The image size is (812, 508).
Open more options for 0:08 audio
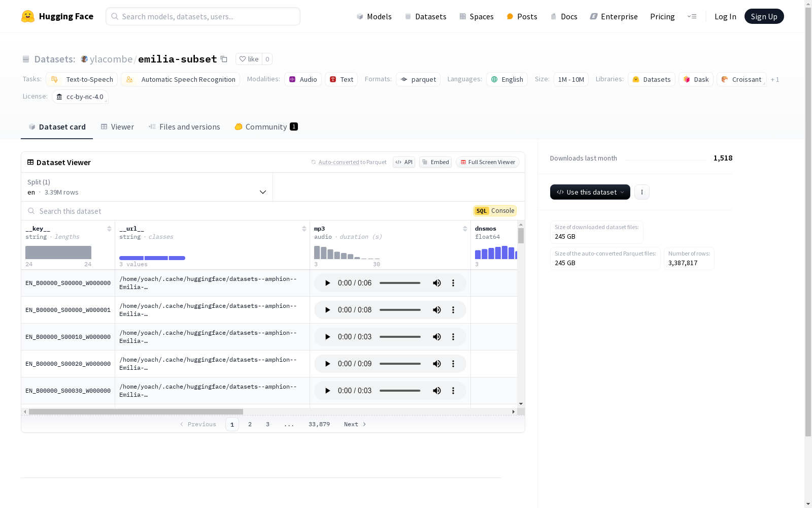[453, 310]
